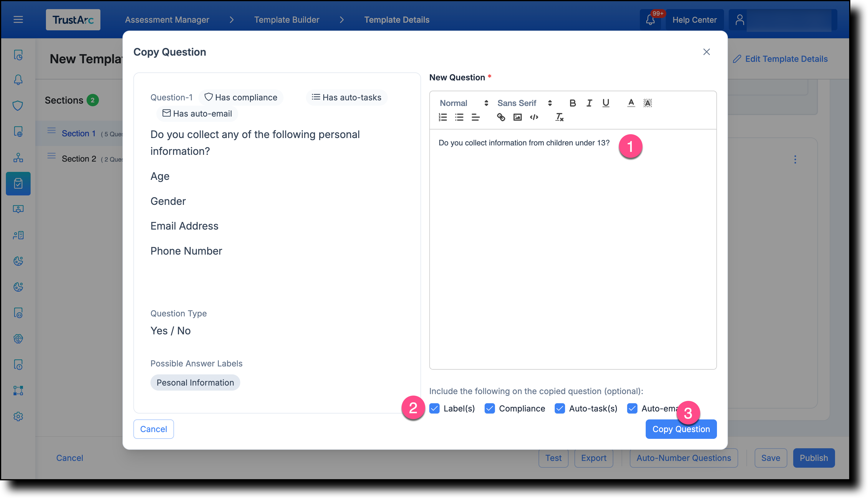Click the Has compliance tag
This screenshot has width=868, height=498.
[x=241, y=97]
